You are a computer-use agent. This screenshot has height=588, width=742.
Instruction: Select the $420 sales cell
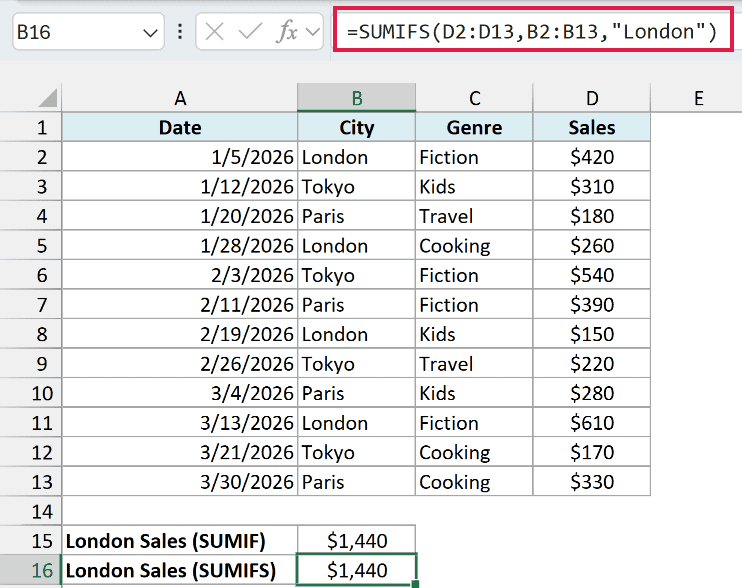tap(592, 157)
